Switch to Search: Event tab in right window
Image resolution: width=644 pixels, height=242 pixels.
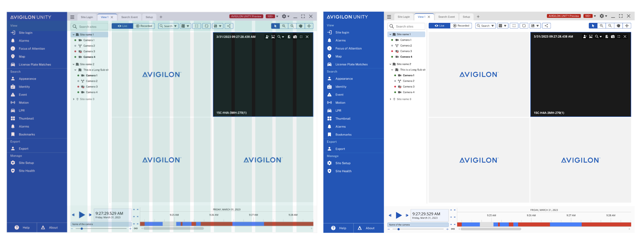pos(446,17)
